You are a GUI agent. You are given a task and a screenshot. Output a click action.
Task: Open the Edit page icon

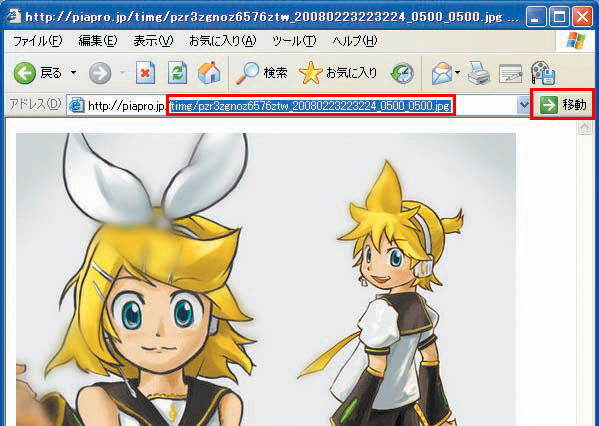pyautogui.click(x=510, y=73)
